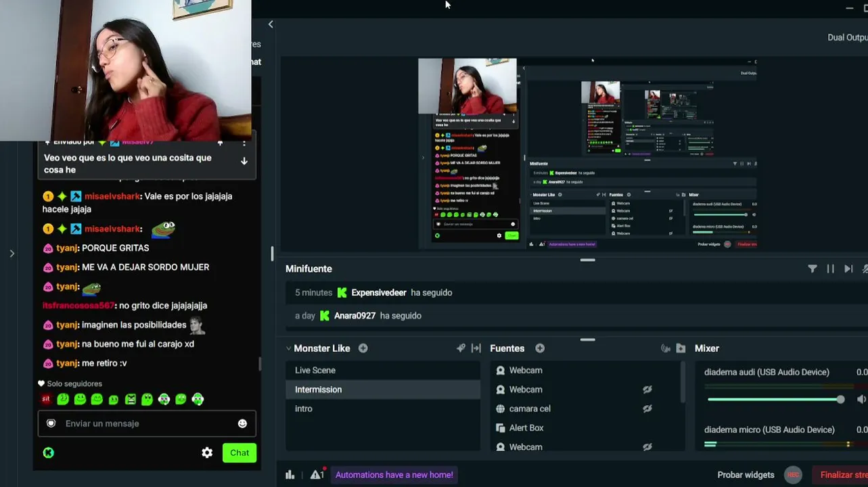Viewport: 868px width, 487px height.
Task: Click Automations have a new home banner
Action: coord(394,475)
